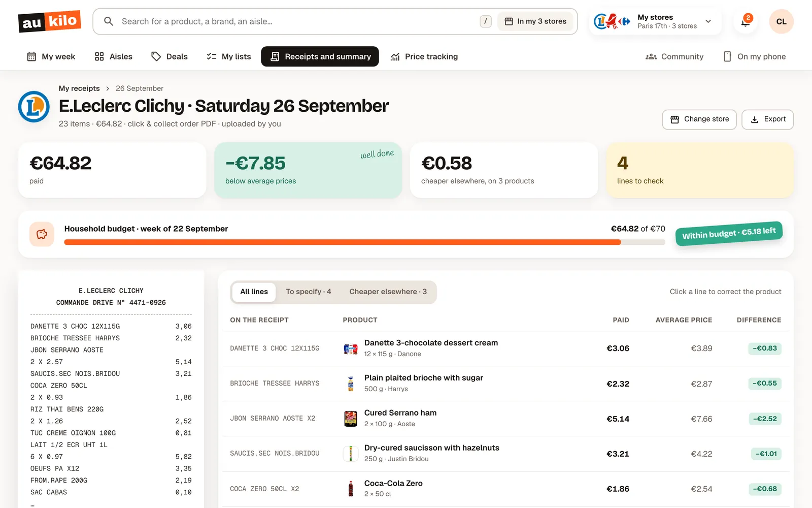812x508 pixels.
Task: Click the search magnifier icon
Action: (108, 21)
